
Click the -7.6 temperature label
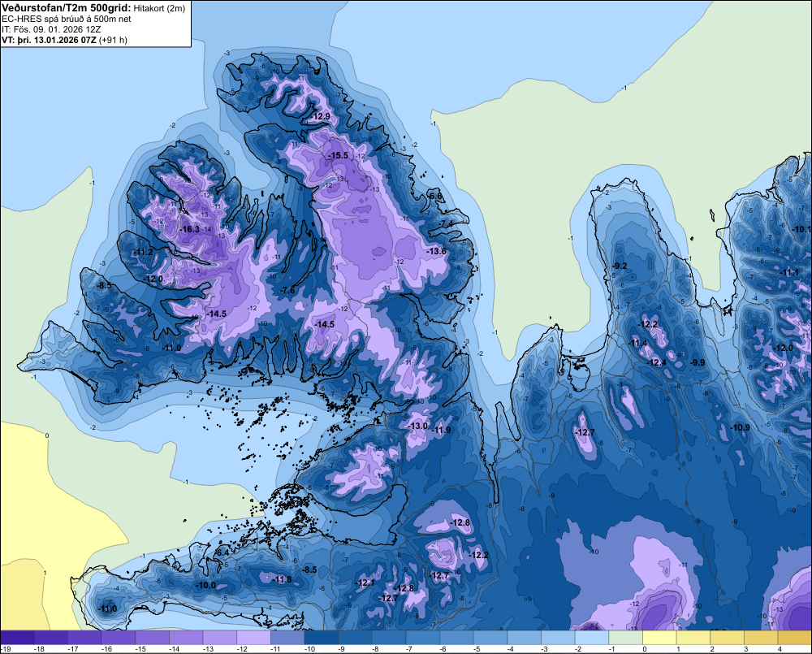[287, 290]
